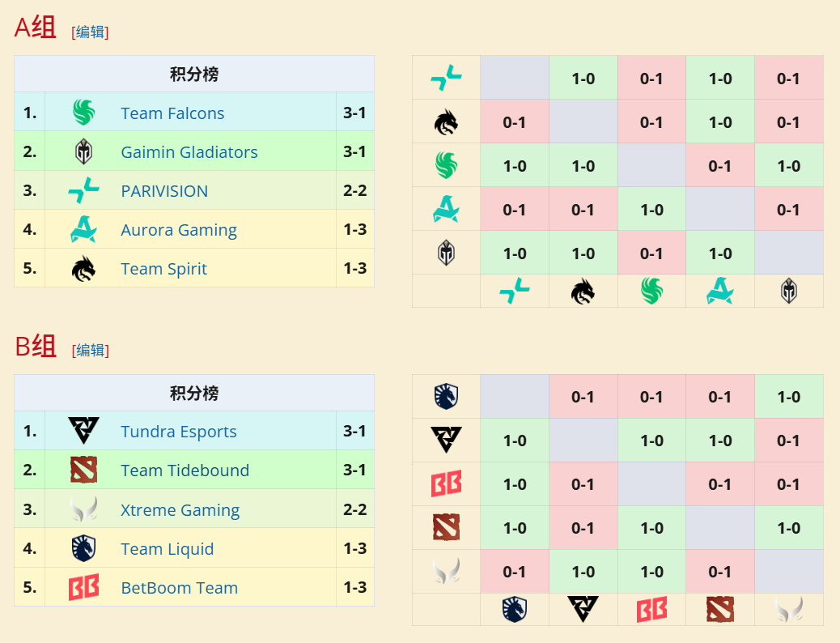Image resolution: width=840 pixels, height=643 pixels.
Task: Open the Tundra Esports team link
Action: pyautogui.click(x=179, y=432)
